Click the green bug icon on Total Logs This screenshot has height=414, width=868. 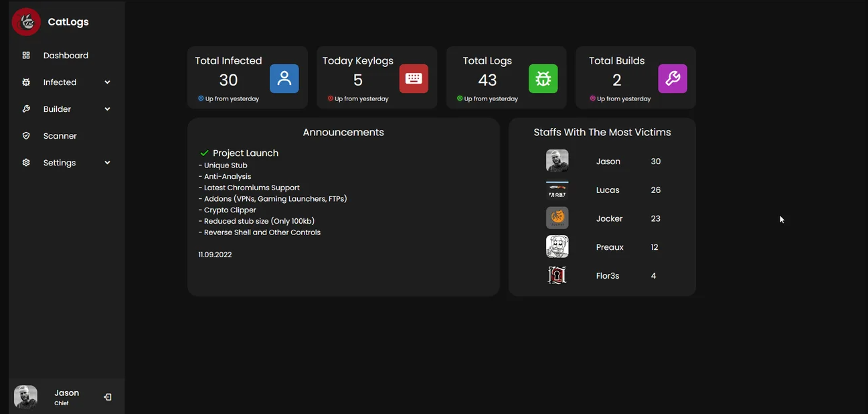[543, 78]
